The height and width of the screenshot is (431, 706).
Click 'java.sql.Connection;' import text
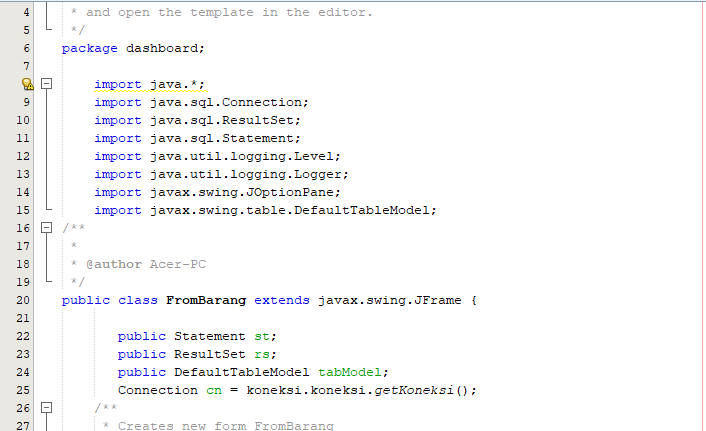229,102
